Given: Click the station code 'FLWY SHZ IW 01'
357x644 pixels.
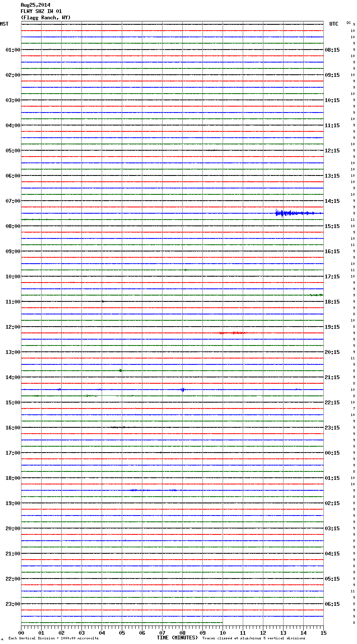Looking at the screenshot, I should [x=41, y=11].
